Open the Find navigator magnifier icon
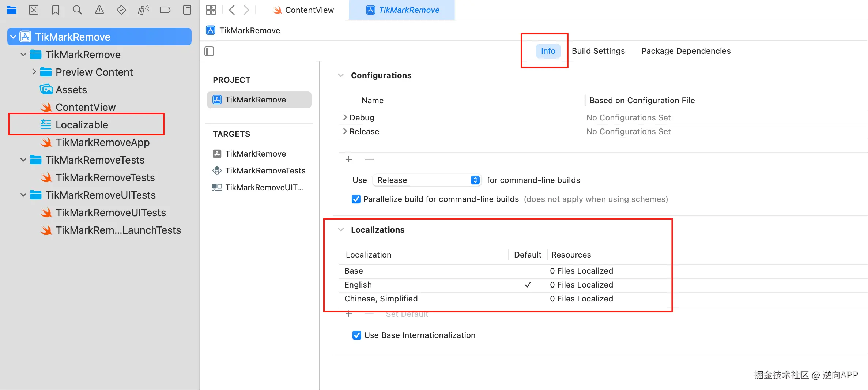868x390 pixels. click(77, 10)
